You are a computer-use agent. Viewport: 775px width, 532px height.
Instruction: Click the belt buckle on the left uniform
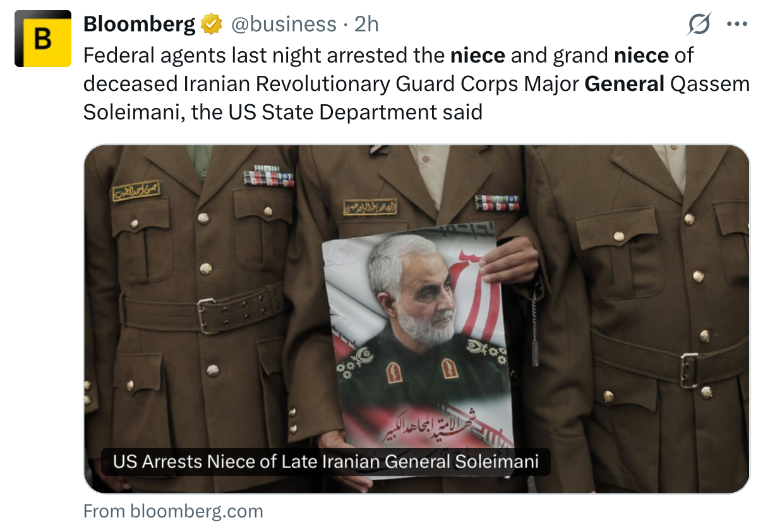click(x=208, y=315)
